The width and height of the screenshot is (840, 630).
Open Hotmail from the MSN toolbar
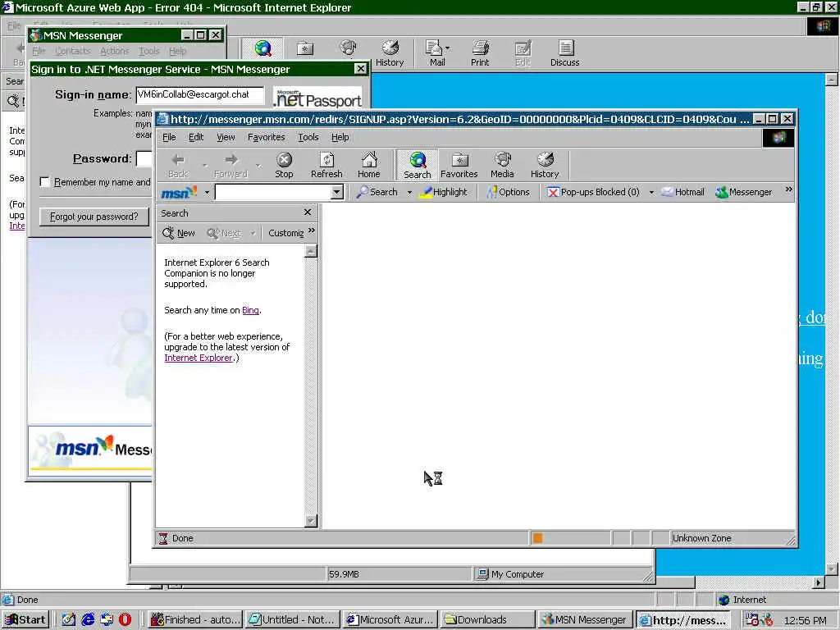point(682,192)
